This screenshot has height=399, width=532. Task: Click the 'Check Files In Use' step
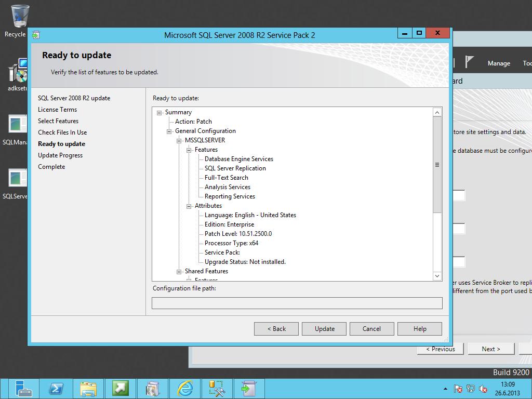coord(62,132)
